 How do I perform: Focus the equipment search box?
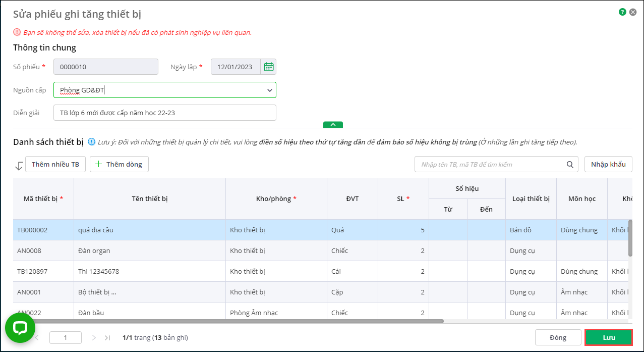pos(489,164)
